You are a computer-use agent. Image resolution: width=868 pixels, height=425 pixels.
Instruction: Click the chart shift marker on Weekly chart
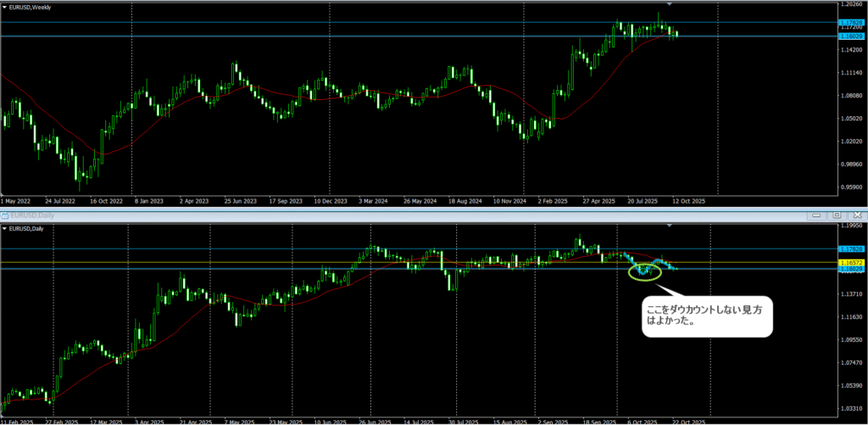coord(670,4)
